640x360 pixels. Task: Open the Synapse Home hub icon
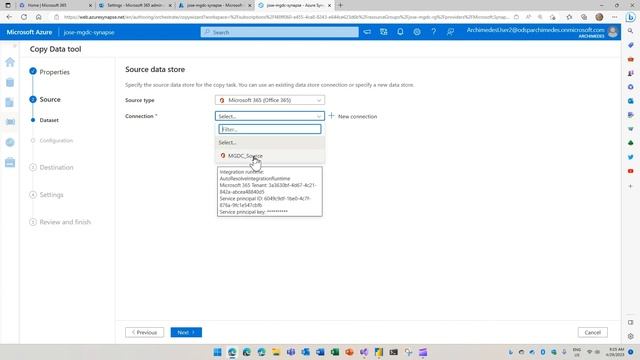coord(10,62)
